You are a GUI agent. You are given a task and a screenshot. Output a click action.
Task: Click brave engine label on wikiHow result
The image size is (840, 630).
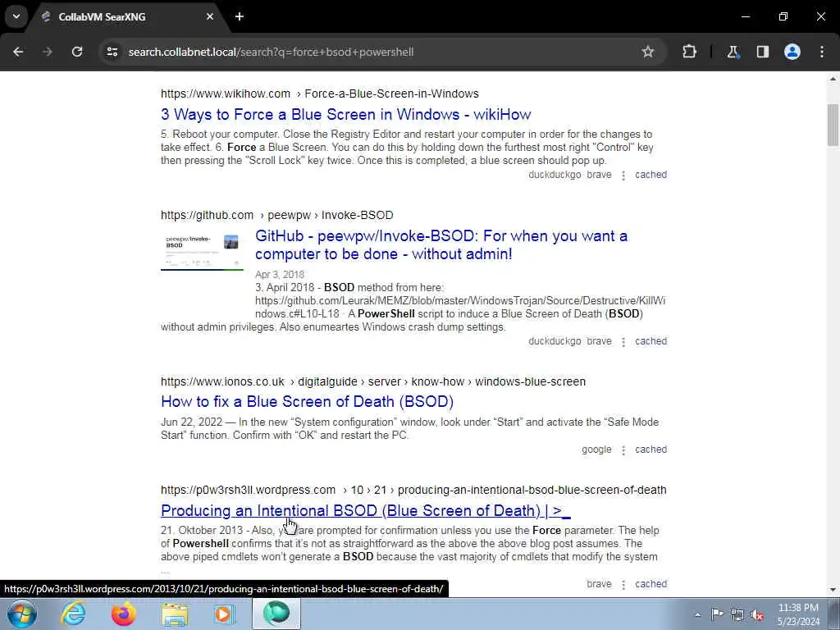[x=599, y=175]
